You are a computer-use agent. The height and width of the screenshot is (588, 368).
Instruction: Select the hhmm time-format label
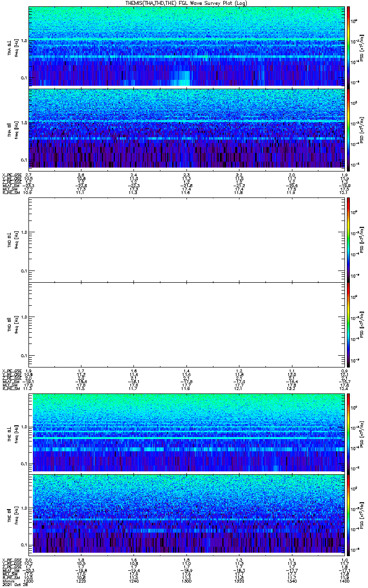coord(7,582)
